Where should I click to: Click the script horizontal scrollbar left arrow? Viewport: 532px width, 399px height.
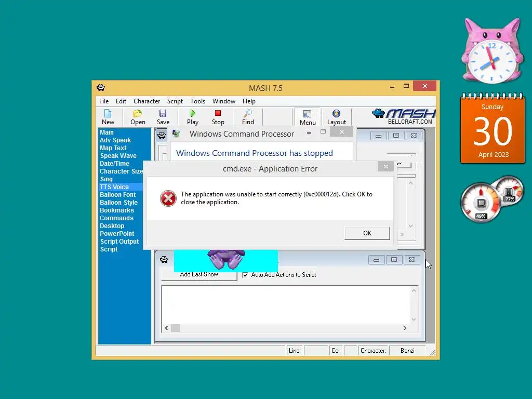pyautogui.click(x=166, y=328)
